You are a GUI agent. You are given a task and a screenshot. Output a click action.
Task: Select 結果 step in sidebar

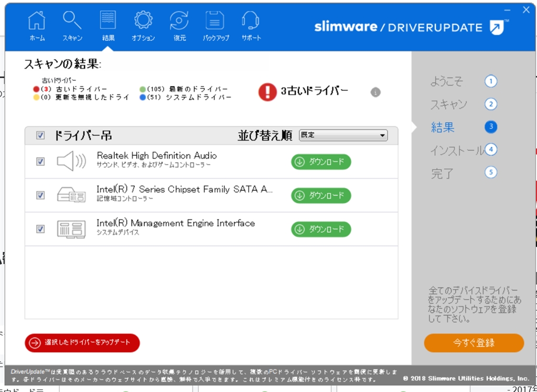pos(443,127)
